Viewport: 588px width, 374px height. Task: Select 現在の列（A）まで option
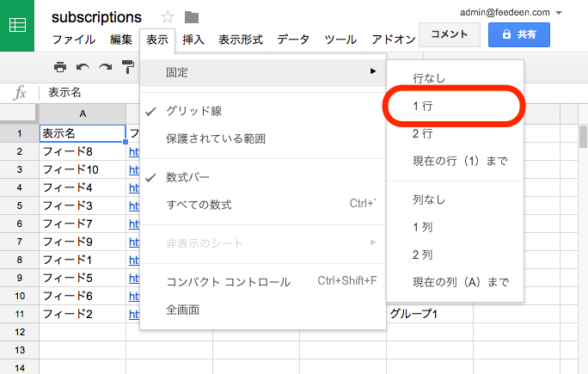pos(456,282)
